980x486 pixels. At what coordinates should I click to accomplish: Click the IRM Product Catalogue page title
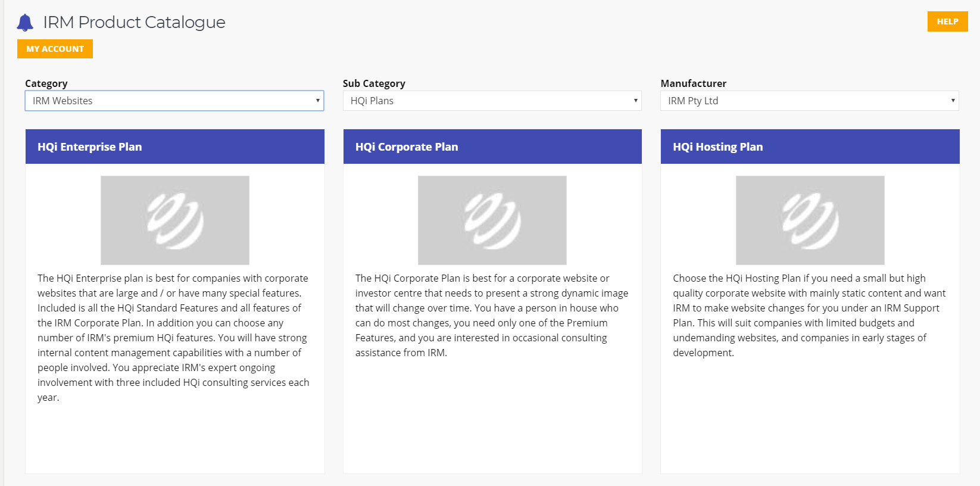click(x=134, y=22)
